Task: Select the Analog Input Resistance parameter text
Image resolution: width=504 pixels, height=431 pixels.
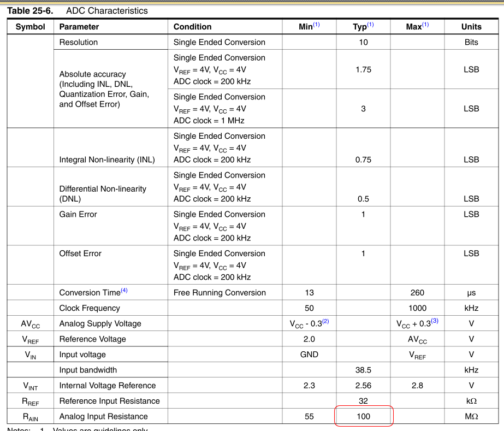Action: click(x=103, y=416)
